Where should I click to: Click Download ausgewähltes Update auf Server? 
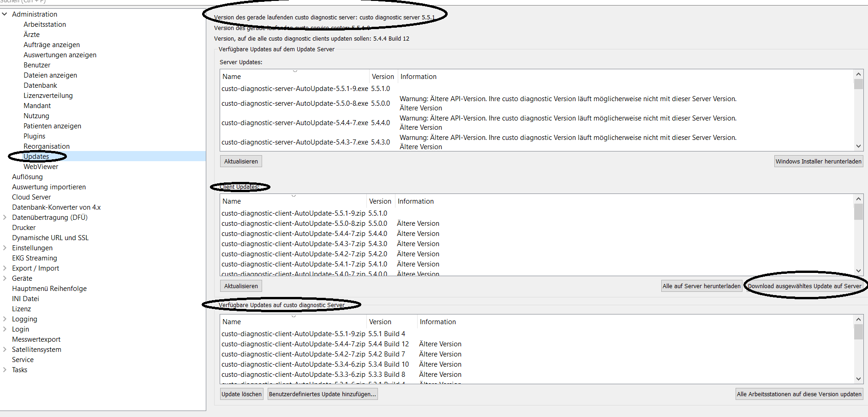click(804, 286)
